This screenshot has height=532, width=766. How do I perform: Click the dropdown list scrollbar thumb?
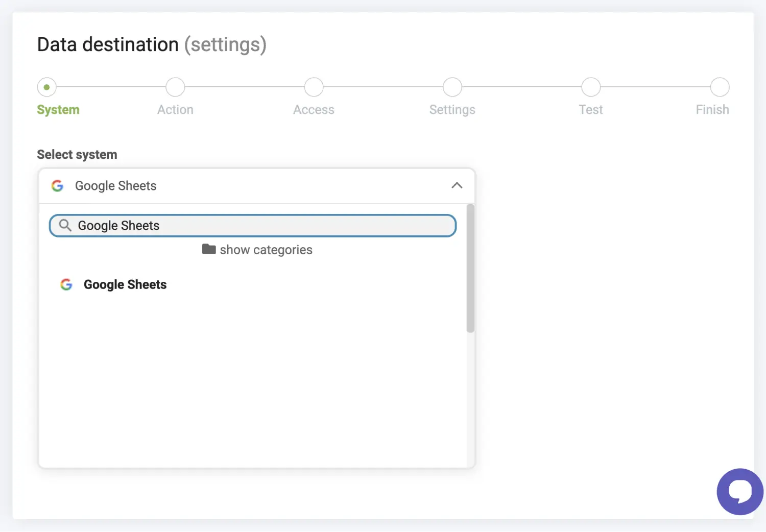pyautogui.click(x=470, y=269)
